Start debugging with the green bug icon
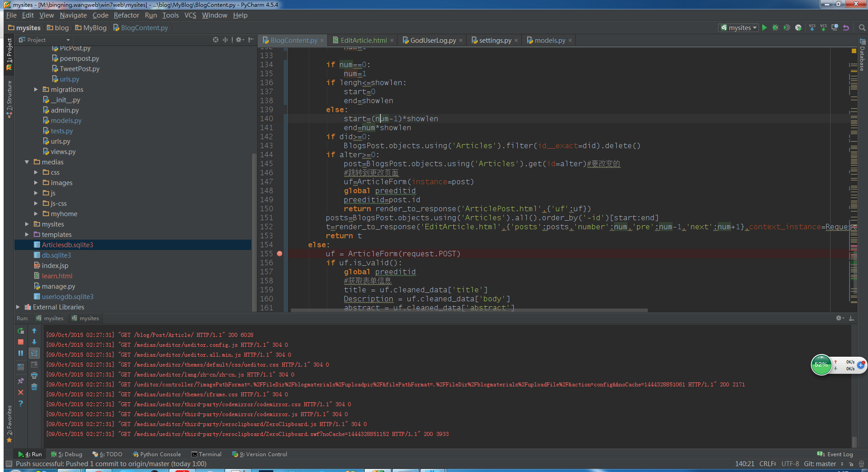The height and width of the screenshot is (472, 868). [775, 27]
